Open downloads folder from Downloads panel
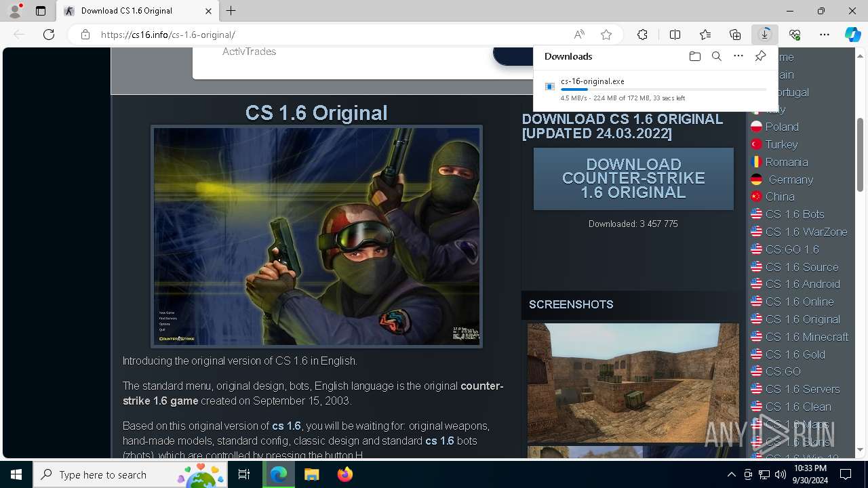868x488 pixels. tap(694, 56)
